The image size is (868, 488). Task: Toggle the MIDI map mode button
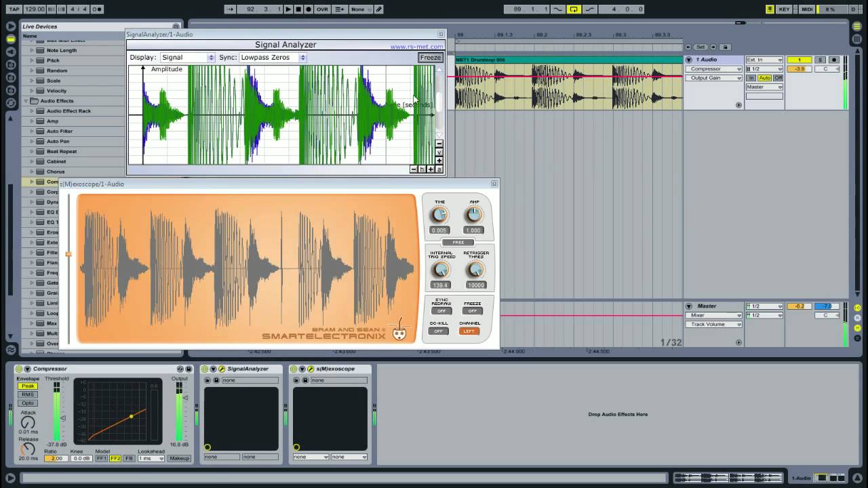807,9
